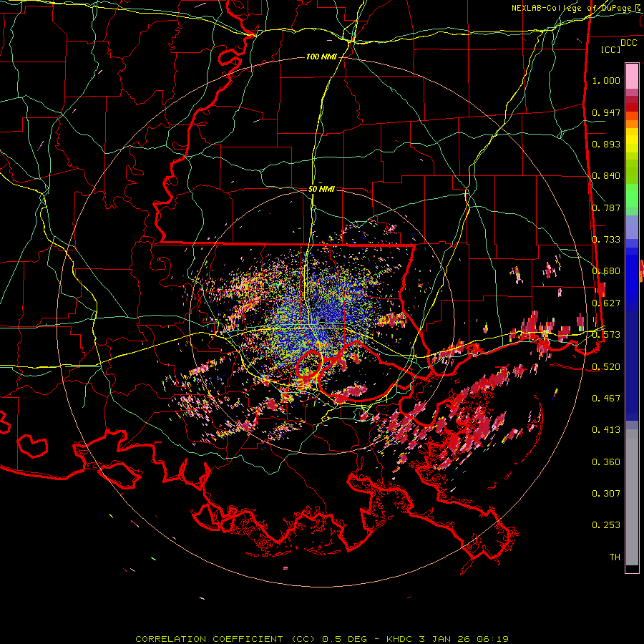
Task: Click the 0.893 scale value
Action: pyautogui.click(x=606, y=144)
